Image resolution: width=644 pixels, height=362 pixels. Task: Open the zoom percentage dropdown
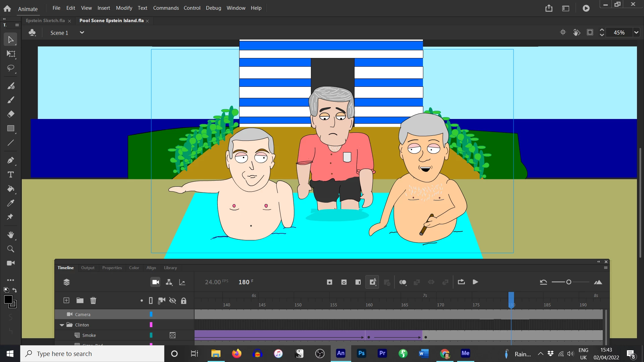coord(636,33)
